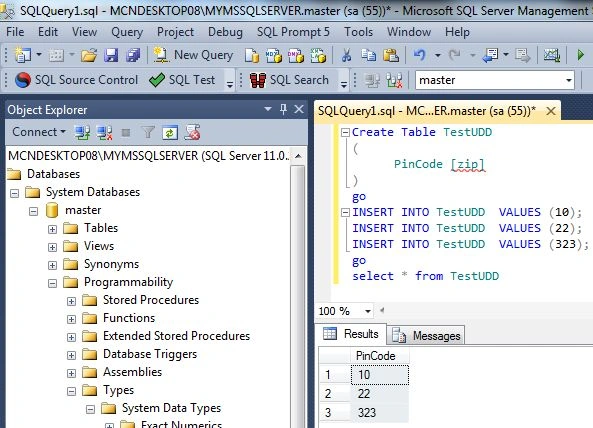Screen dimensions: 593x428
Task: Open the Query menu
Action: click(127, 32)
